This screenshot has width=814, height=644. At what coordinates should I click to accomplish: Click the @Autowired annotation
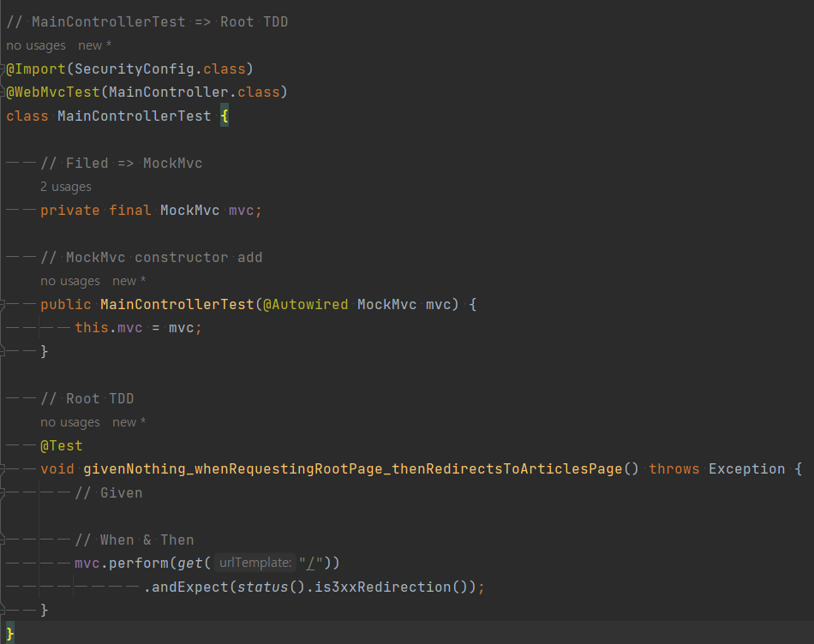coord(305,305)
